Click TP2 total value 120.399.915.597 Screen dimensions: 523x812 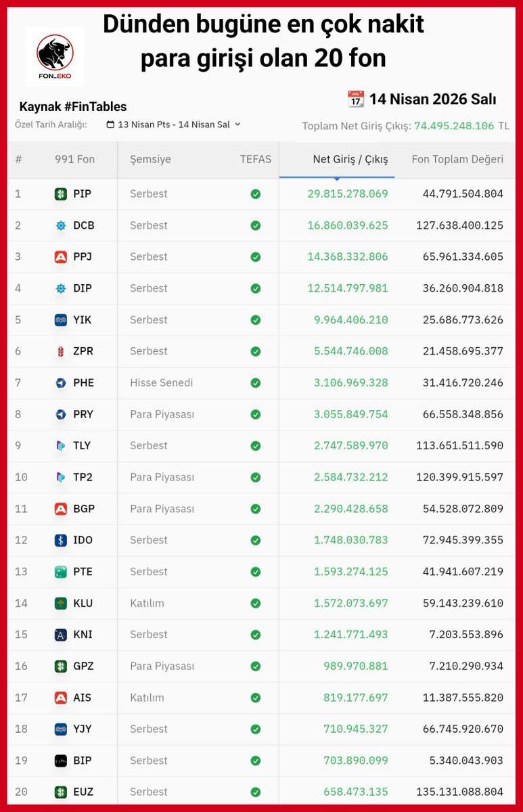(460, 477)
